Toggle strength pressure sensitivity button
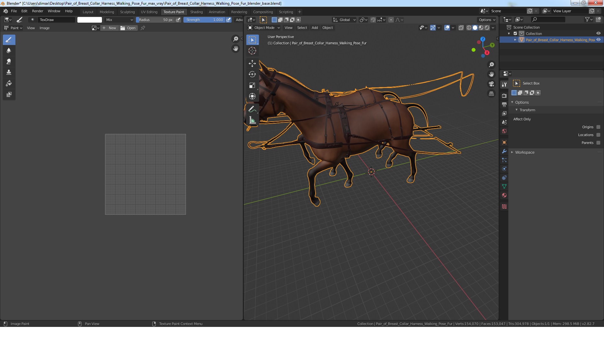This screenshot has height=364, width=604. (x=229, y=20)
